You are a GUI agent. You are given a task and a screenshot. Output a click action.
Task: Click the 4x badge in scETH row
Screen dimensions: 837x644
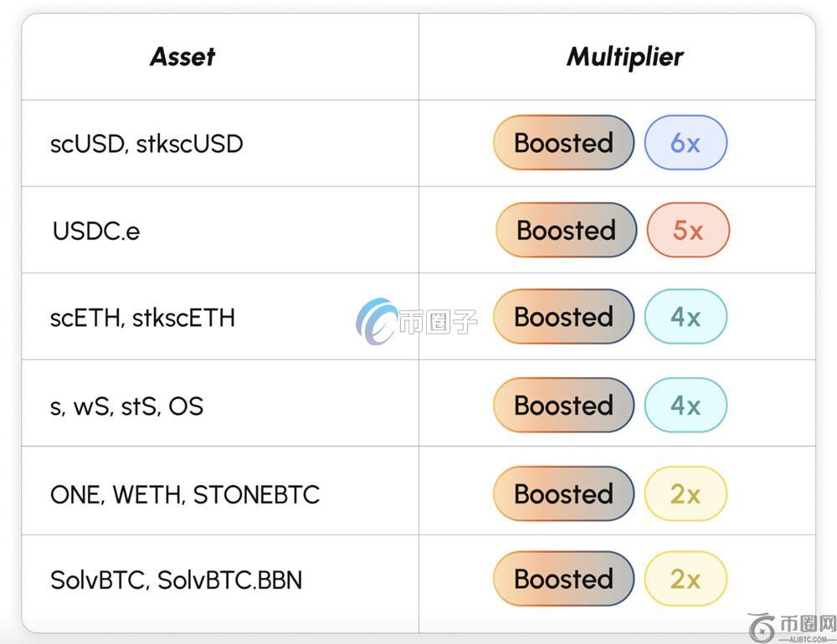686,317
